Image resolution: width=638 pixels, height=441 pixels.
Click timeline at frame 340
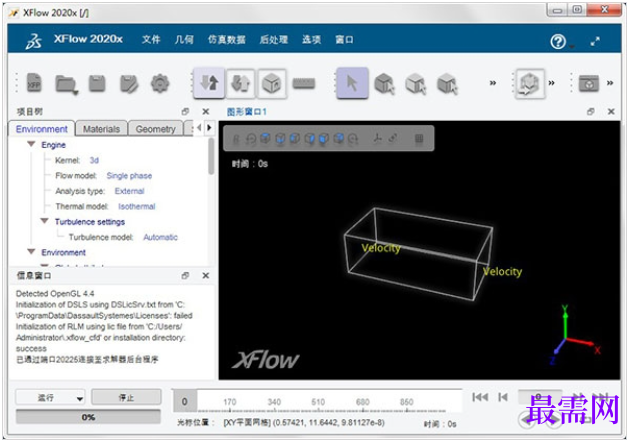point(274,402)
